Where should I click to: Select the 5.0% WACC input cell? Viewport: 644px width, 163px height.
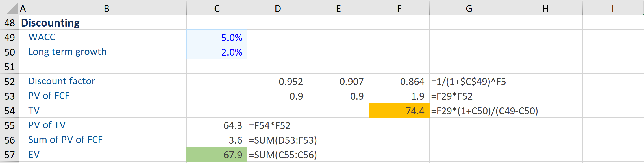[x=217, y=37]
